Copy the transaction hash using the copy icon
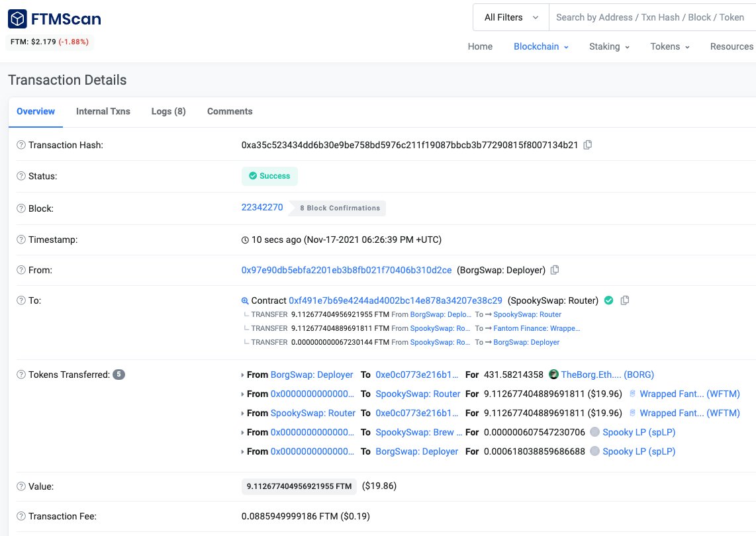This screenshot has height=536, width=756. click(588, 144)
